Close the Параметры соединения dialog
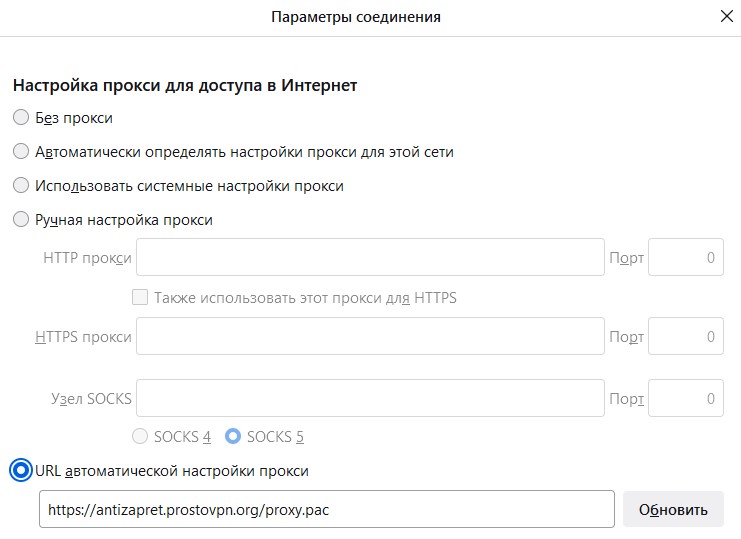Viewport: 741px width, 539px height. [x=725, y=17]
